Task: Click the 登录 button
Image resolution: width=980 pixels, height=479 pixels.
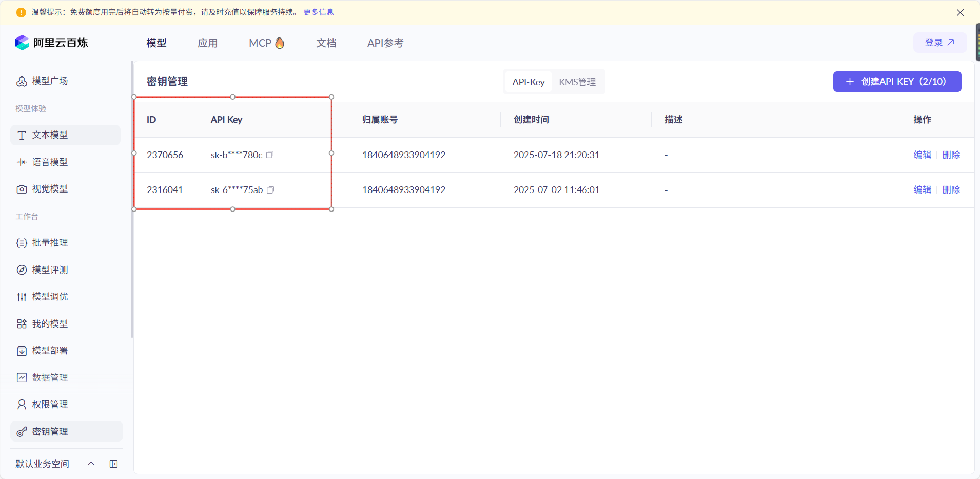Action: [x=939, y=43]
